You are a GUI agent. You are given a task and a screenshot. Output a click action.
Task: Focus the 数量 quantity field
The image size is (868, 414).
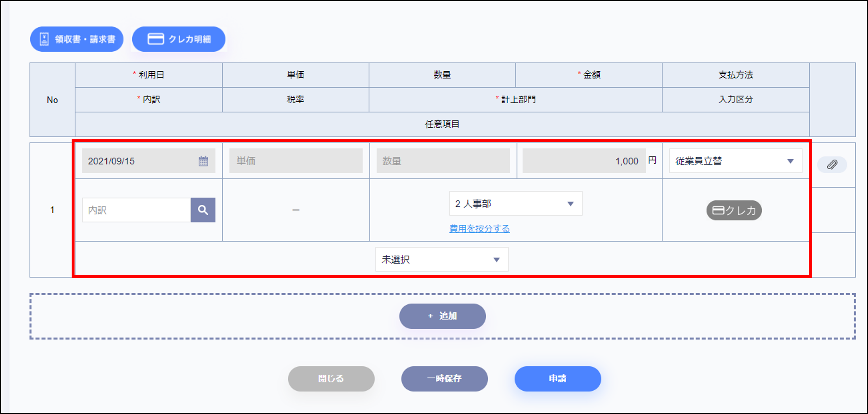(443, 161)
